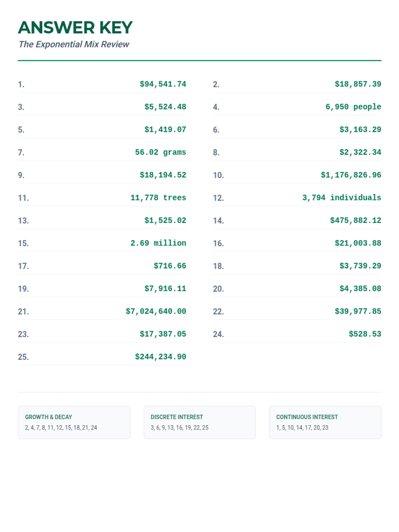This screenshot has width=399, height=532.
Task: Select the 56.02 grams answer
Action: [160, 152]
